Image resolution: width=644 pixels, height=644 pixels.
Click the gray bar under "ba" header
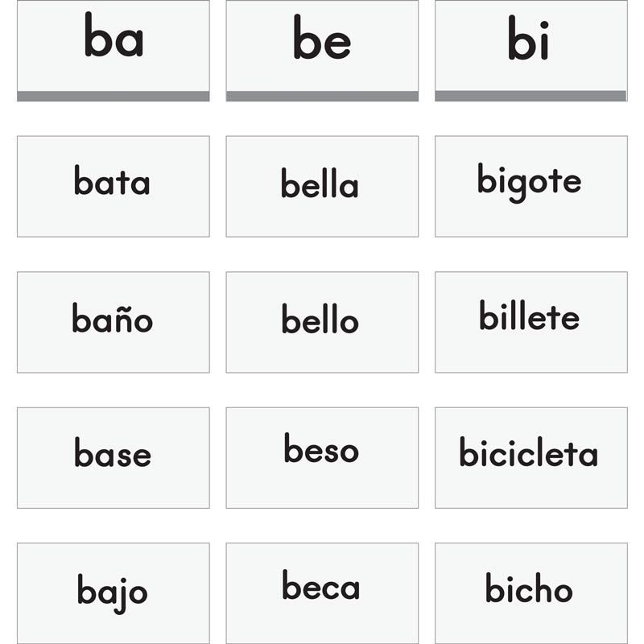(113, 96)
